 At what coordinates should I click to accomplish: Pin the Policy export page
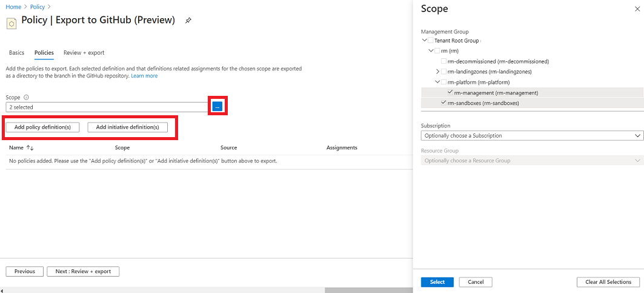coord(188,20)
